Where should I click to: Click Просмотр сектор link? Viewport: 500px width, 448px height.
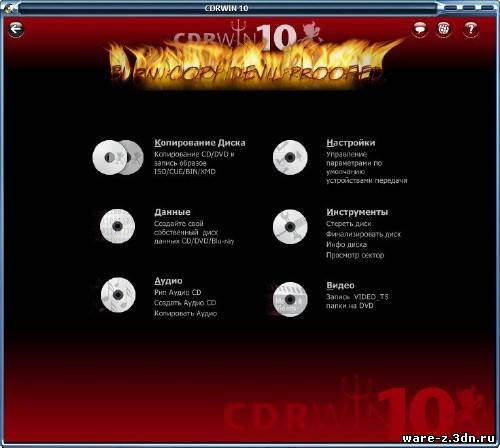pos(355,255)
